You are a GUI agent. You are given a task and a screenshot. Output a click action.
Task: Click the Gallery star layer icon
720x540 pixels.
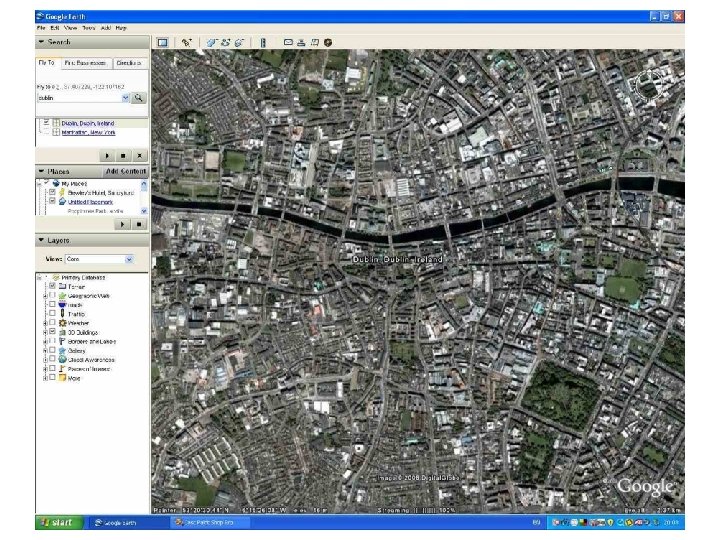pyautogui.click(x=62, y=350)
